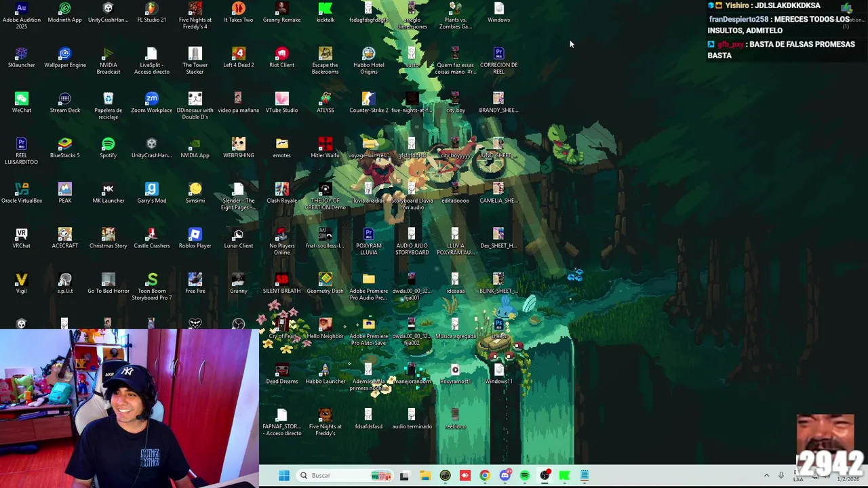The width and height of the screenshot is (868, 488).
Task: Open the Windows Start menu
Action: (x=284, y=476)
